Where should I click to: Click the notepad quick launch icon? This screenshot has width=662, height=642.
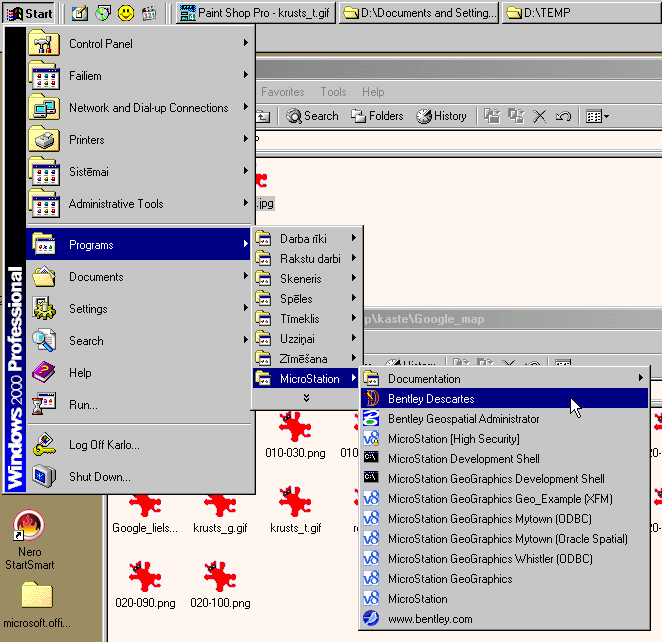coord(80,13)
